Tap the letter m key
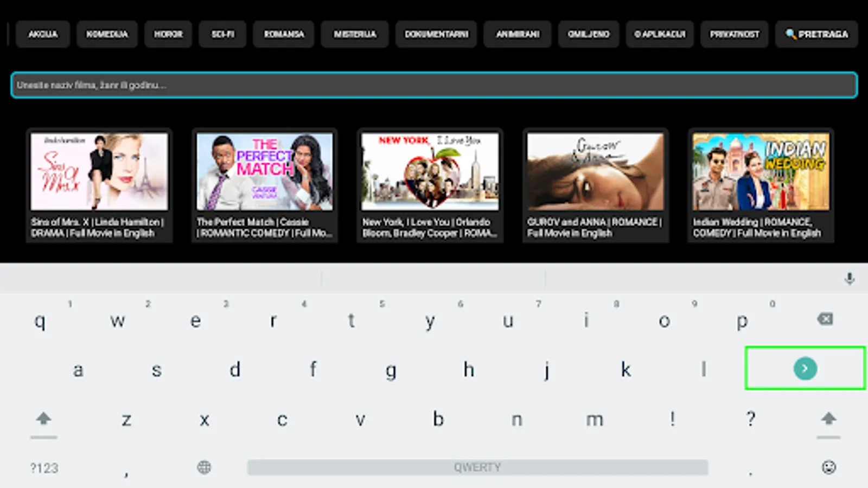868x488 pixels. pyautogui.click(x=595, y=420)
